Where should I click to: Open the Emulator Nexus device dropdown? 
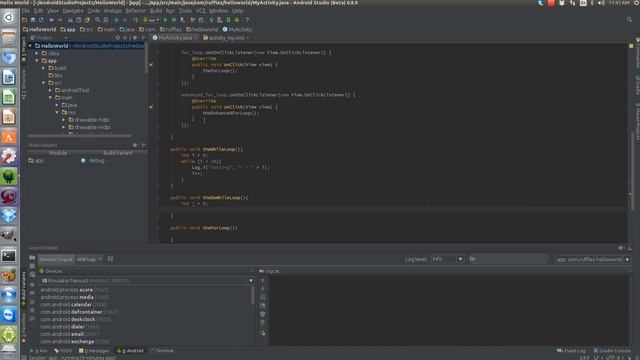pos(146,281)
